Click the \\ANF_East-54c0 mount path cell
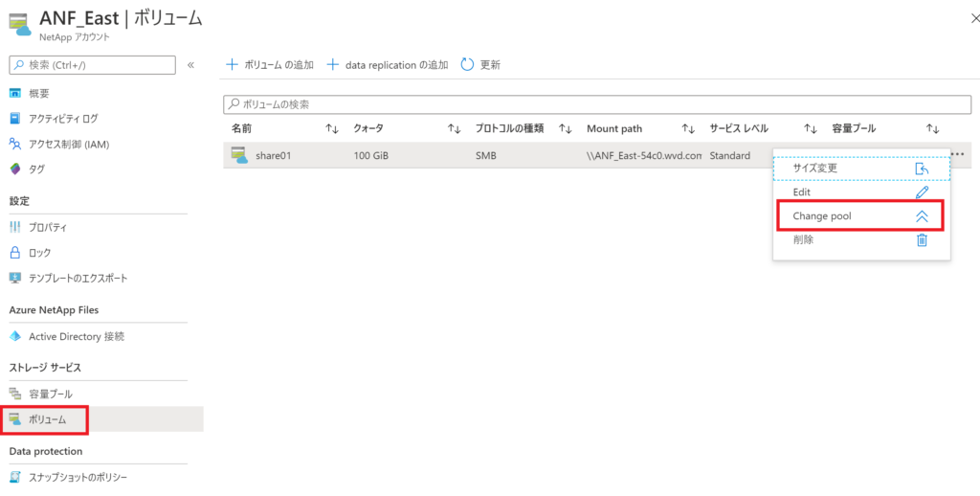The width and height of the screenshot is (980, 496). 644,156
